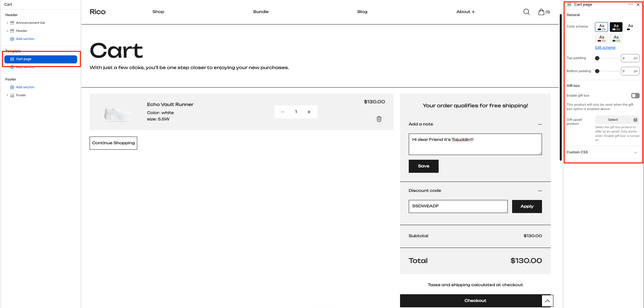The image size is (644, 308).
Task: Select the first white color scheme
Action: pos(601,27)
